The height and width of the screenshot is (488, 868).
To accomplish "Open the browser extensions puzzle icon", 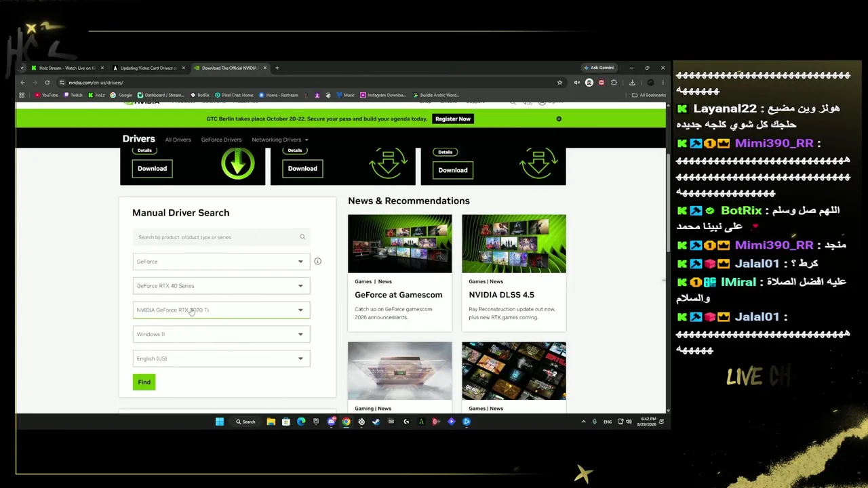I will (614, 83).
